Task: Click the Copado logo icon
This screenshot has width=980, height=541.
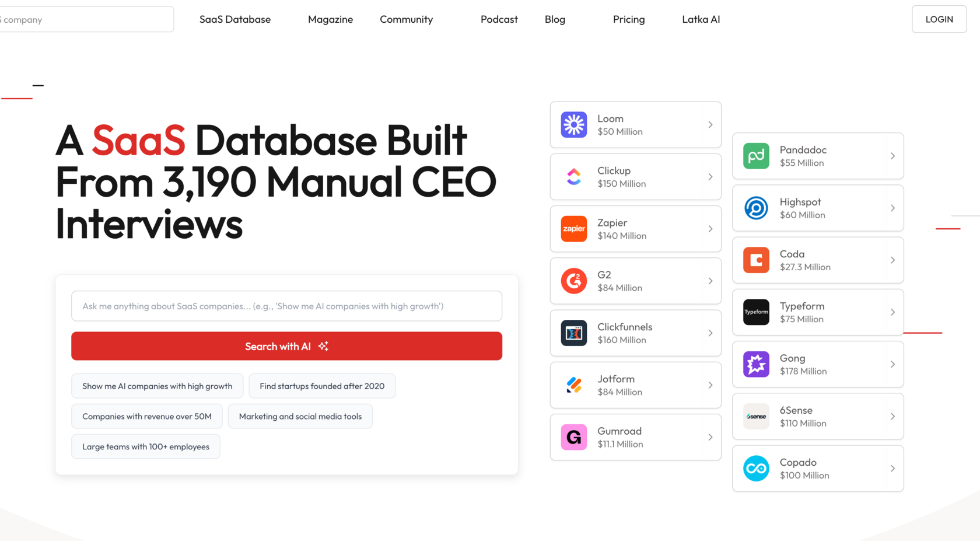Action: [x=756, y=469]
